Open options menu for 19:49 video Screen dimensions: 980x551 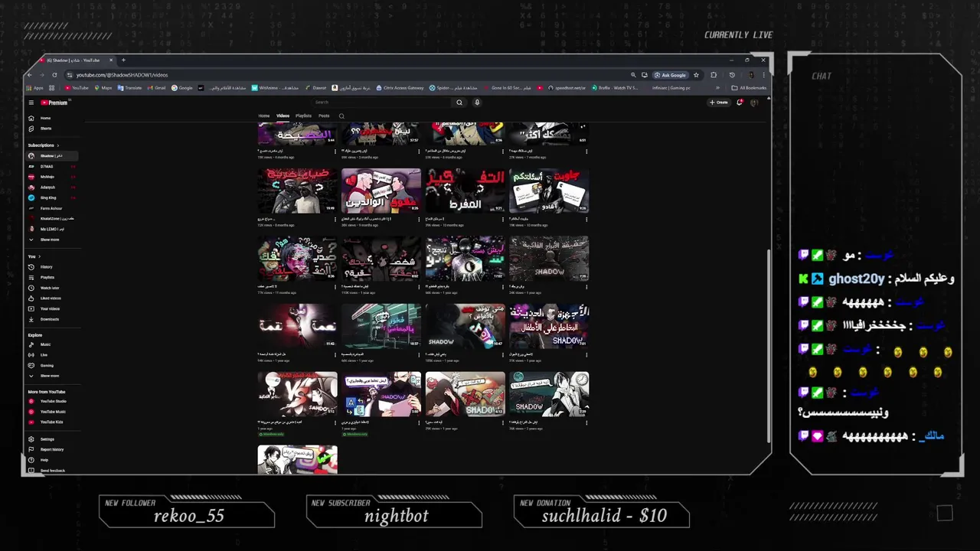335,219
